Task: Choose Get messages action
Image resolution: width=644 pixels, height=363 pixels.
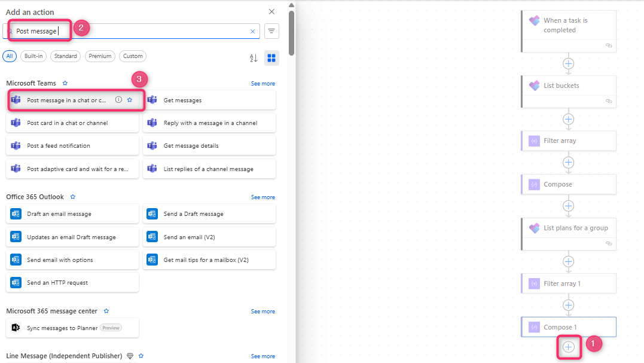Action: coord(209,100)
